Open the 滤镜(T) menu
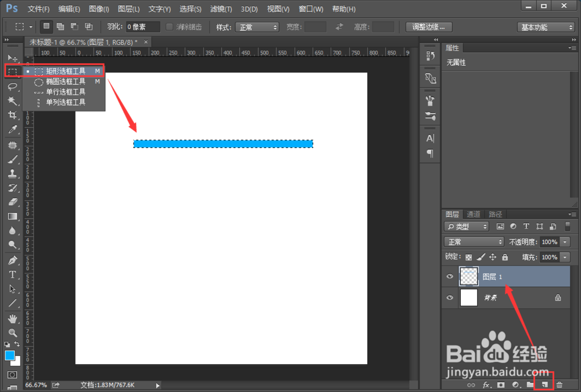Image resolution: width=581 pixels, height=392 pixels. click(x=221, y=9)
